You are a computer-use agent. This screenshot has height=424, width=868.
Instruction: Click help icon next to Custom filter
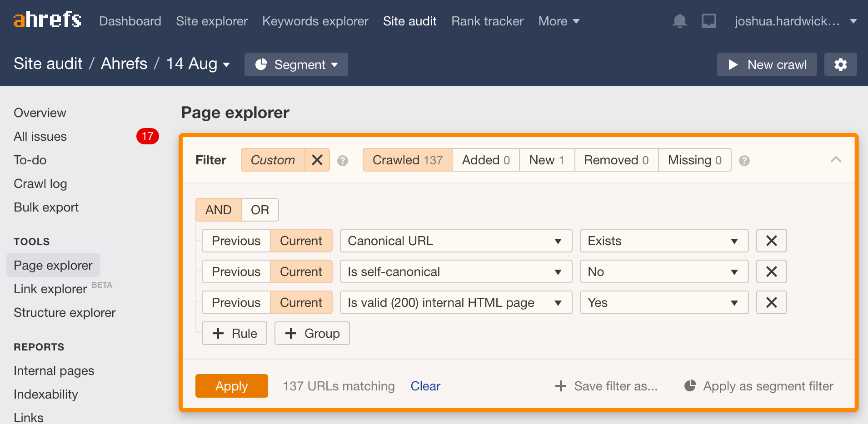click(343, 161)
